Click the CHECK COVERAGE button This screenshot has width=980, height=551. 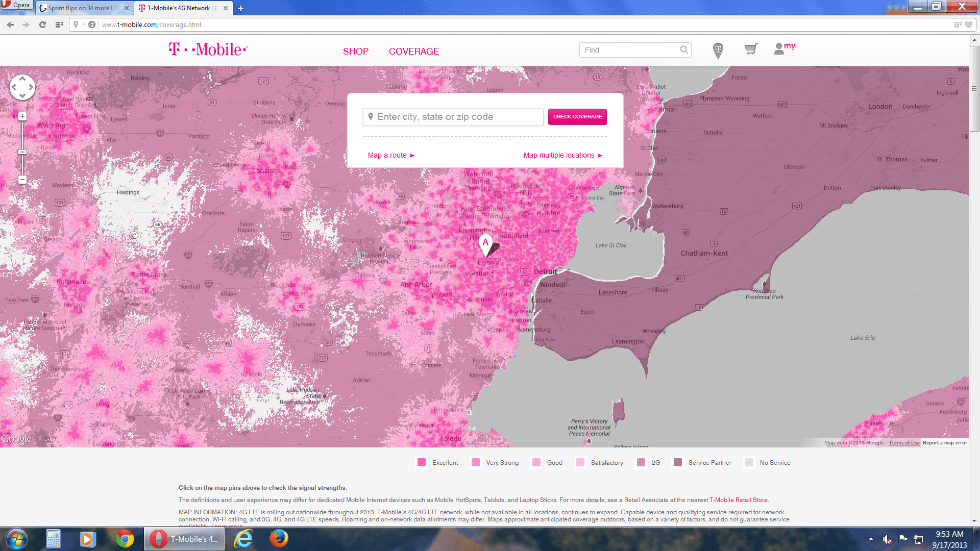point(577,117)
